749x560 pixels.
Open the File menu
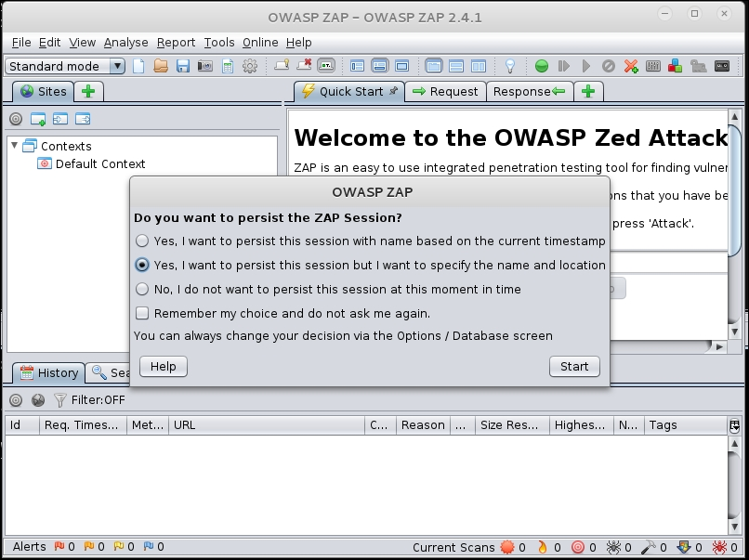pos(21,43)
